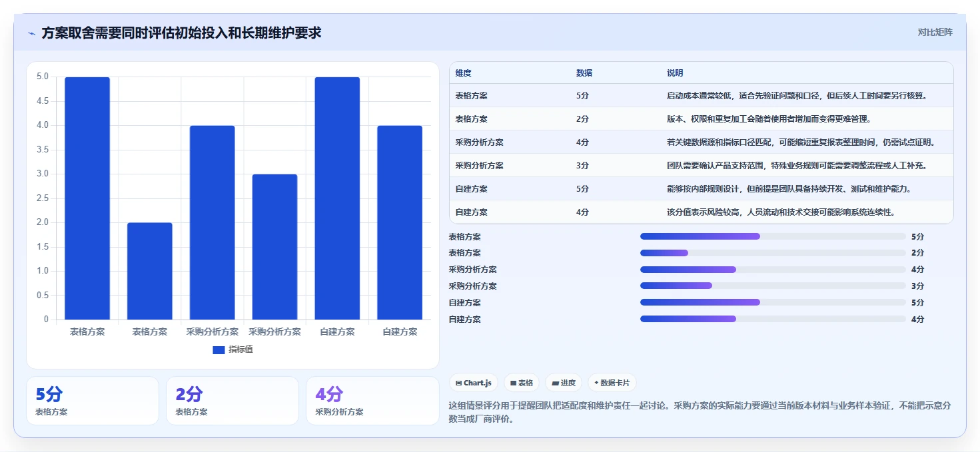This screenshot has height=452, width=980.
Task: Toggle the 指标值 legend entry
Action: 233,349
